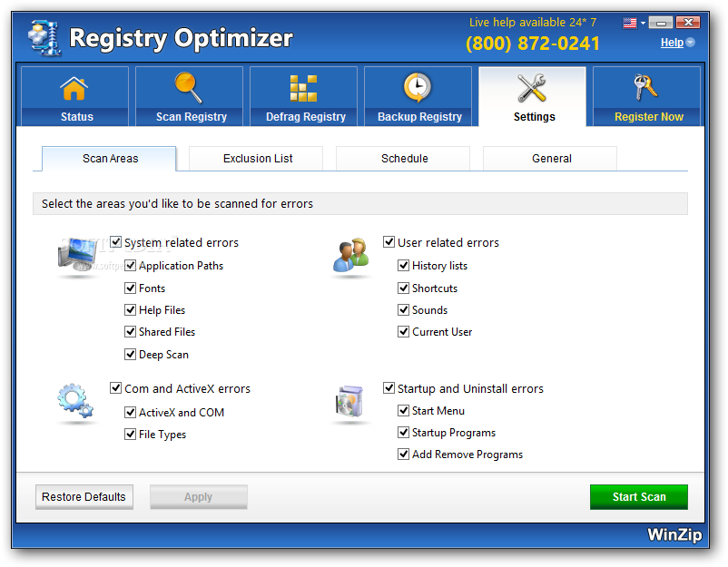Open the Register Now tab label

[649, 117]
